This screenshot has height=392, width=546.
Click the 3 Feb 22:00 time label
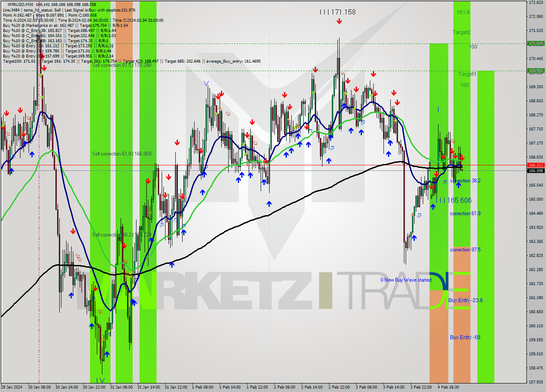421,387
